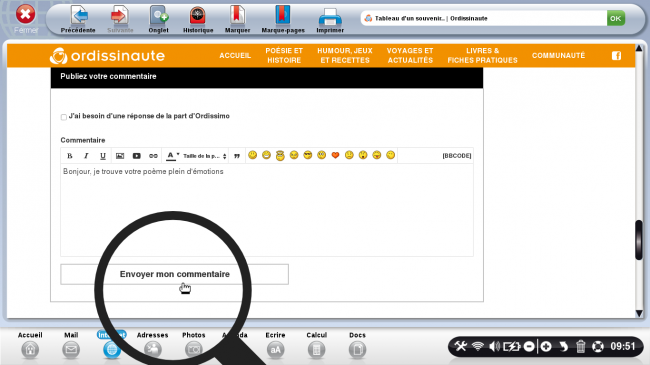Insert the sunglasses emoticon
650x365 pixels.
point(308,155)
